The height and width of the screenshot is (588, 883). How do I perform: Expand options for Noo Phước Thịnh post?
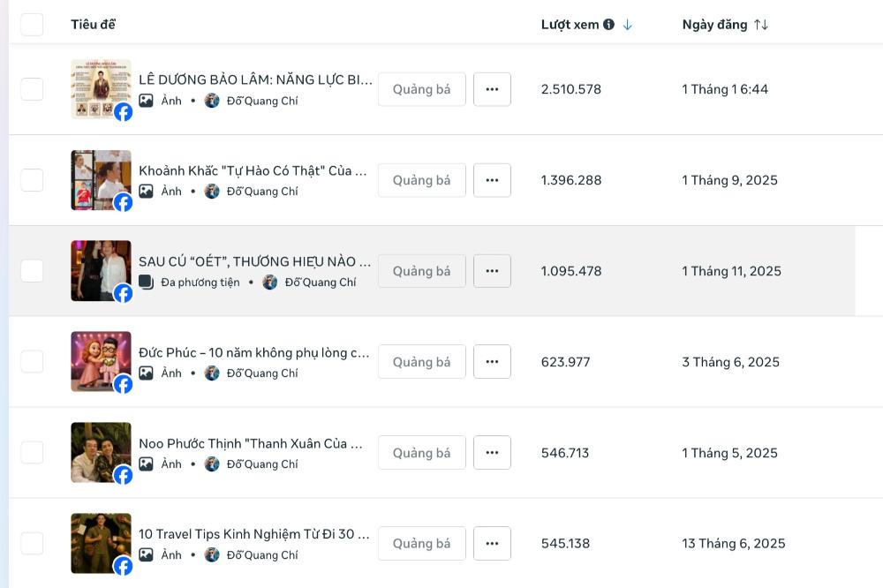point(492,453)
